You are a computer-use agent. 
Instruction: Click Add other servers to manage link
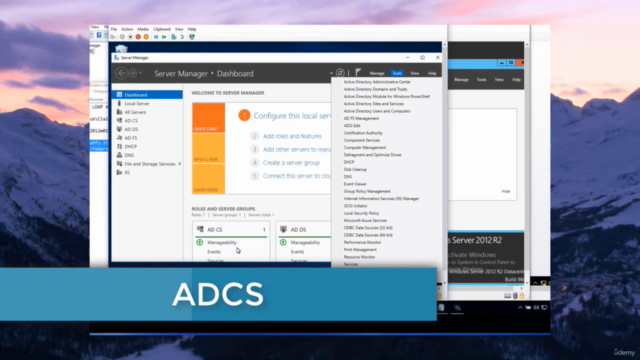(x=297, y=149)
